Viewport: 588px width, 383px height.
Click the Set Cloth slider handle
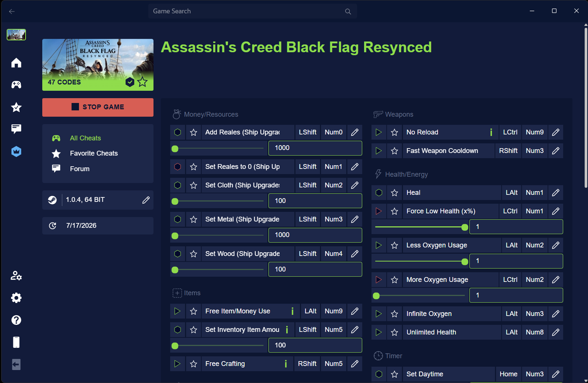175,202
